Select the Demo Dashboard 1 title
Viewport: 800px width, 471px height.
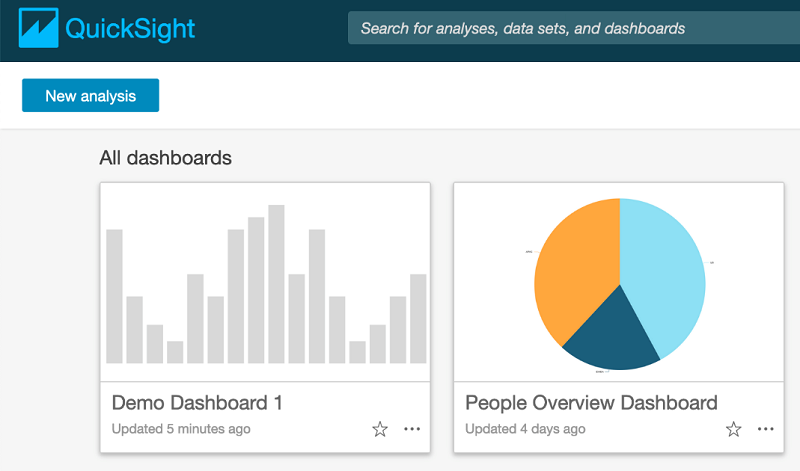click(197, 403)
